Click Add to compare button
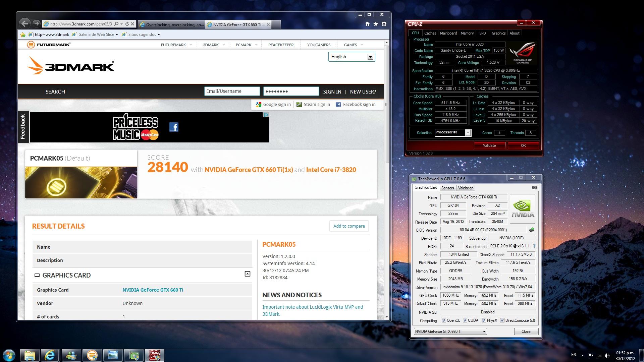 [349, 226]
